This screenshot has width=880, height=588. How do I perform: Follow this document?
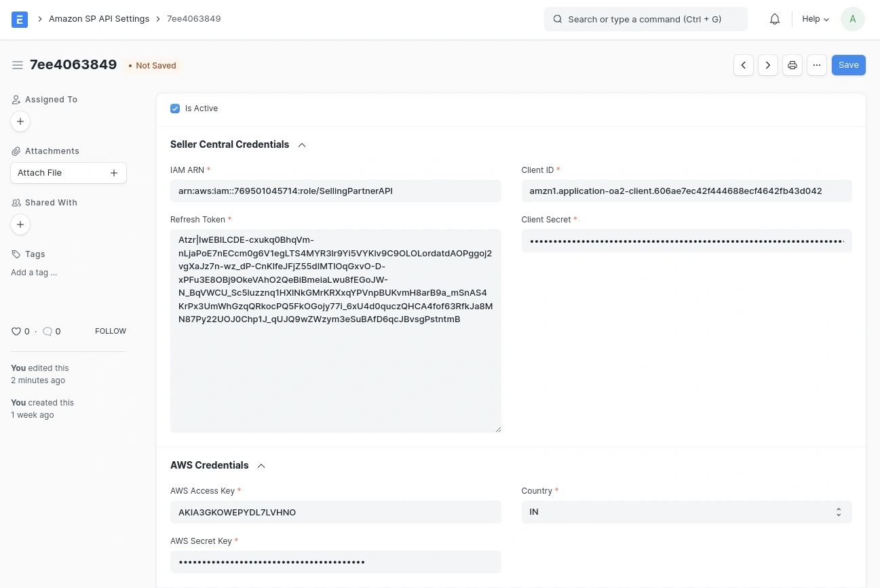click(110, 331)
